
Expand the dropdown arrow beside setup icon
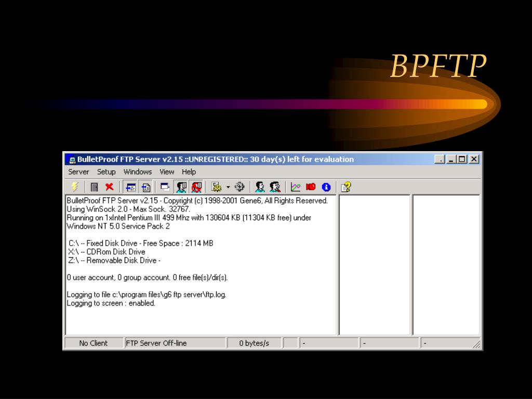[228, 187]
